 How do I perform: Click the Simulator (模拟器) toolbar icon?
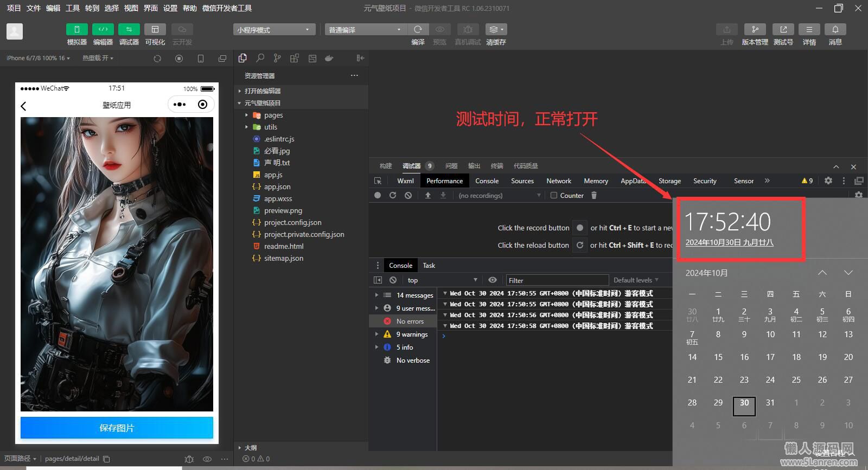click(76, 30)
